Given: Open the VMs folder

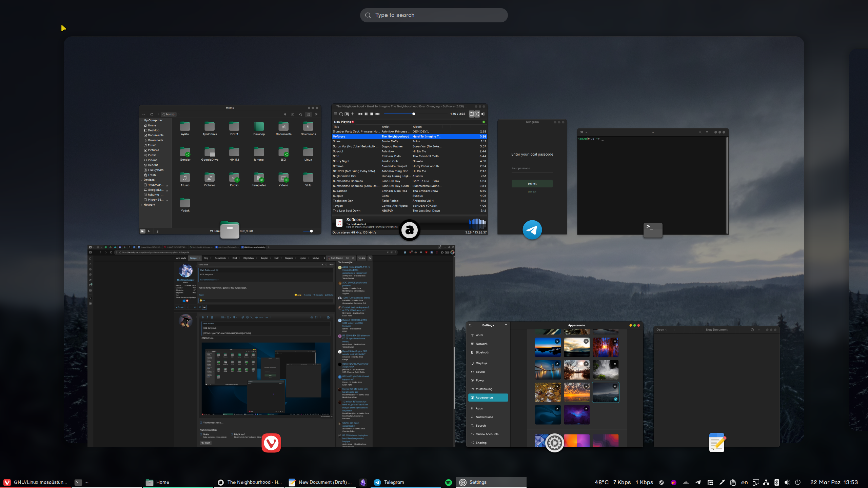Looking at the screenshot, I should pos(308,180).
